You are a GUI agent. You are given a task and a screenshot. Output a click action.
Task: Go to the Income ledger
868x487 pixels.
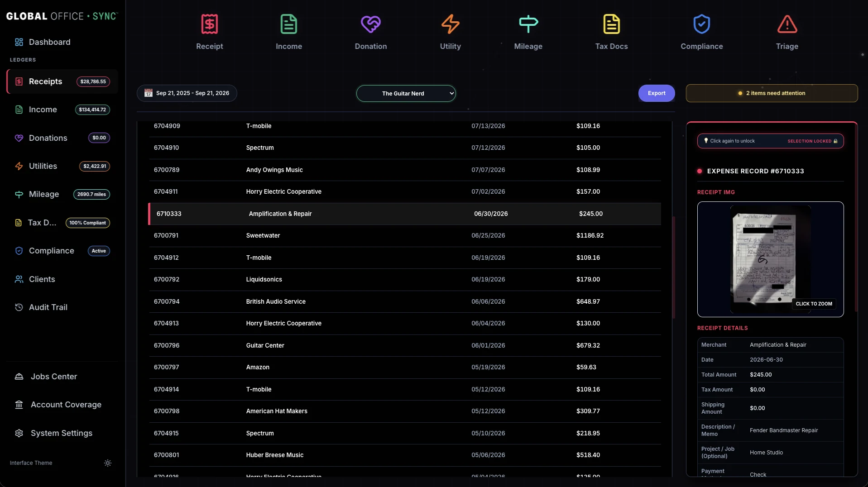(x=62, y=110)
